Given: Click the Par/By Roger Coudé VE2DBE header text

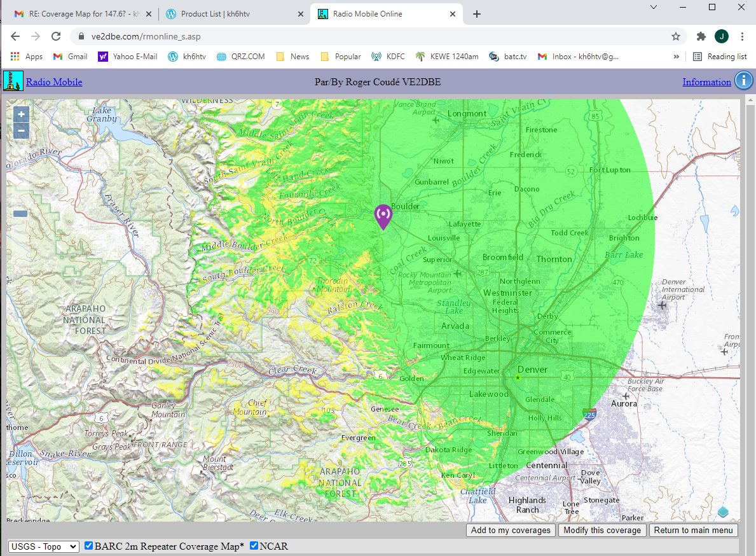Looking at the screenshot, I should (x=378, y=82).
